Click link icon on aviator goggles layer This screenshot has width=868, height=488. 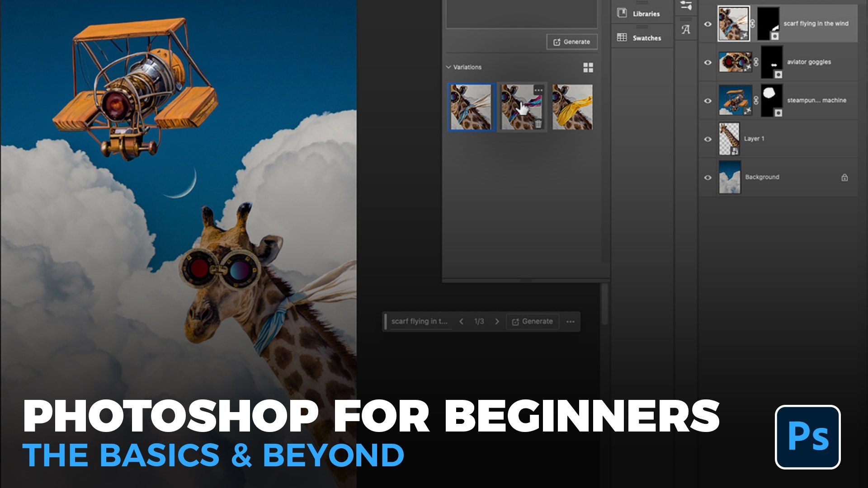pyautogui.click(x=756, y=62)
